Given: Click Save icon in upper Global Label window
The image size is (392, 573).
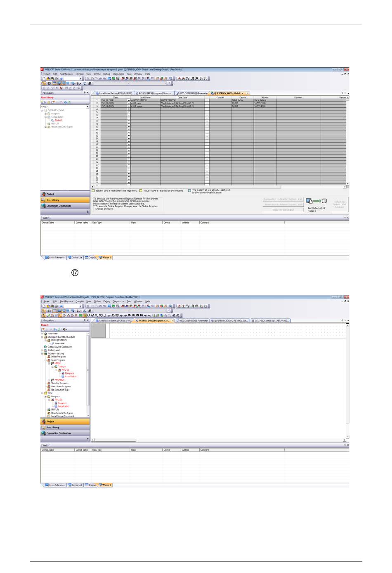Looking at the screenshot, I should point(52,78).
